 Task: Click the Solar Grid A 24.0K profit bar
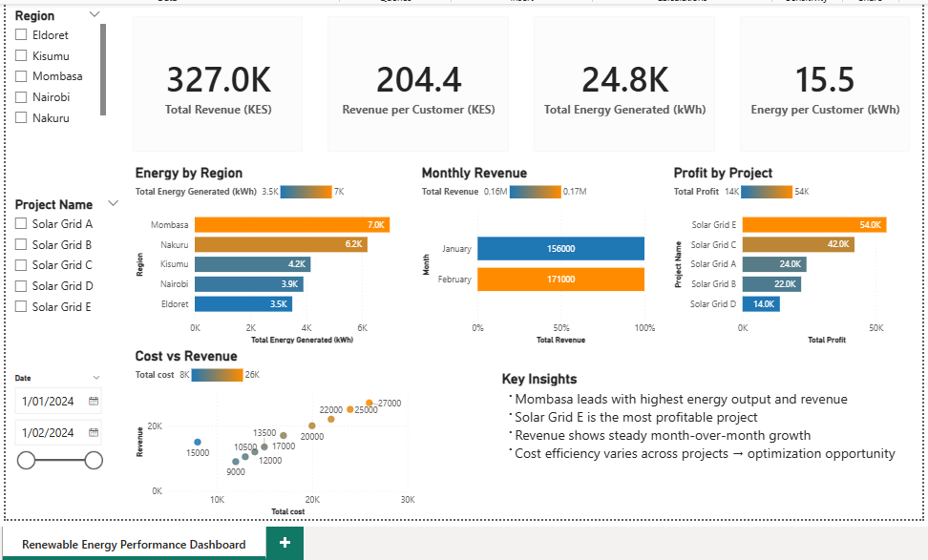pyautogui.click(x=774, y=263)
